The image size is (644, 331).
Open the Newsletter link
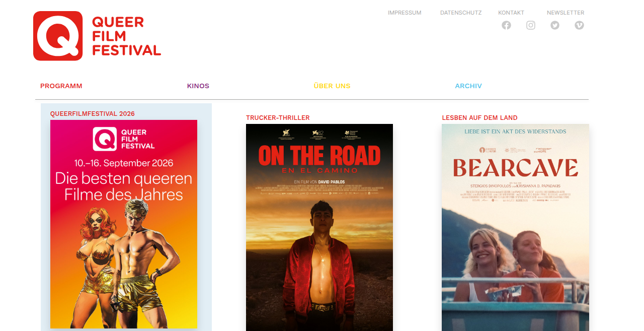(566, 13)
